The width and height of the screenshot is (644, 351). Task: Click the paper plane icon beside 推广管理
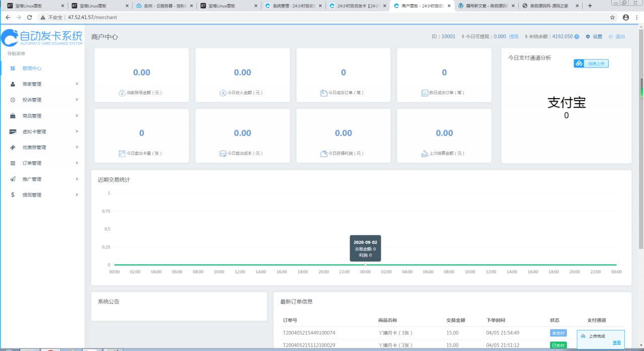13,179
